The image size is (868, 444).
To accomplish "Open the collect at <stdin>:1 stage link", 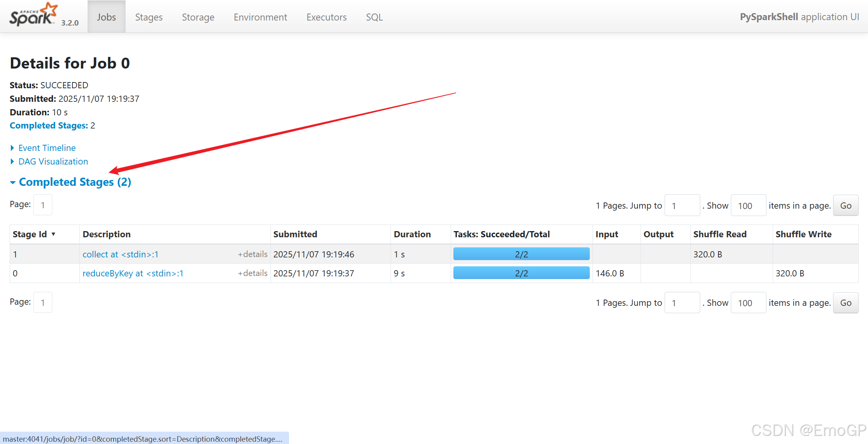I will tap(121, 254).
